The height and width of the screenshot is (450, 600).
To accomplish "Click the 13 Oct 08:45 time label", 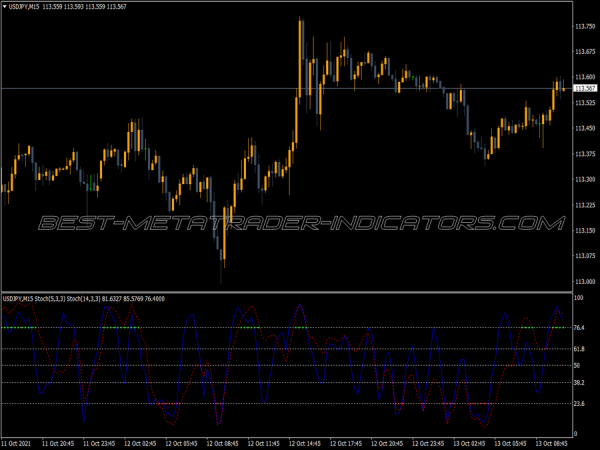I will tap(552, 444).
